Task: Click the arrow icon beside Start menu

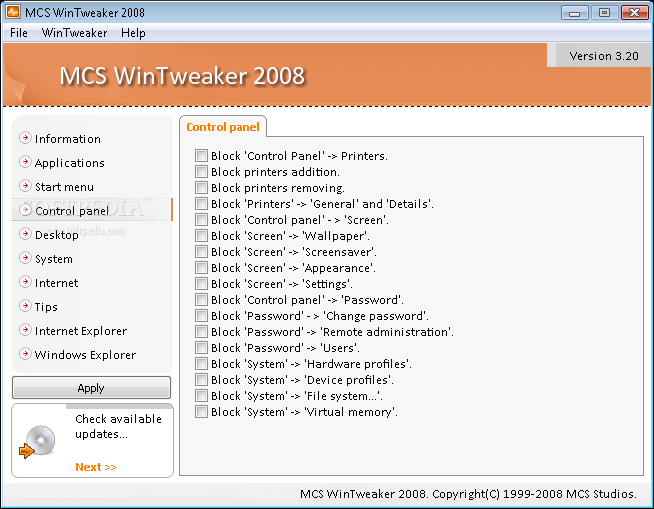Action: pyautogui.click(x=25, y=186)
